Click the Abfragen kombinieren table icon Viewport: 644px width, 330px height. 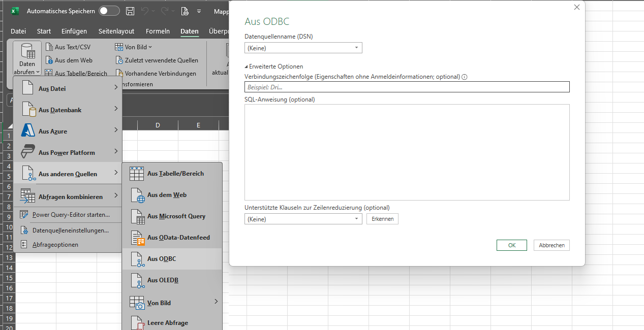tap(27, 196)
